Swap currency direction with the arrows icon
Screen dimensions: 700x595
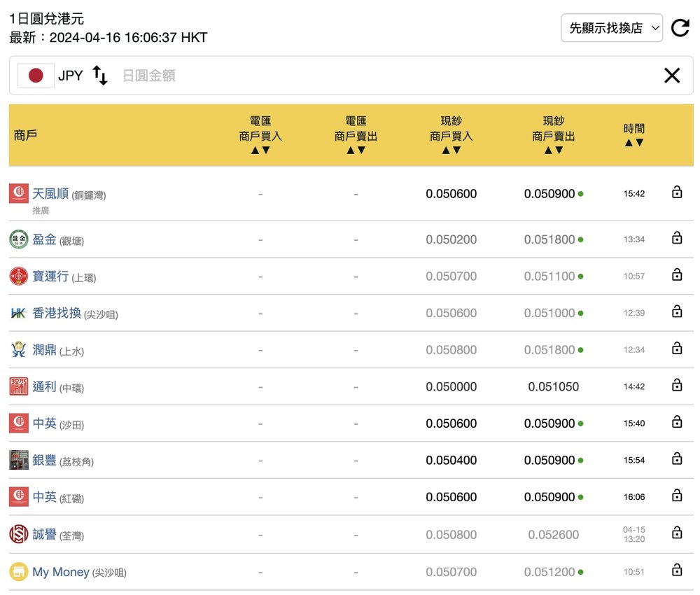pos(100,76)
